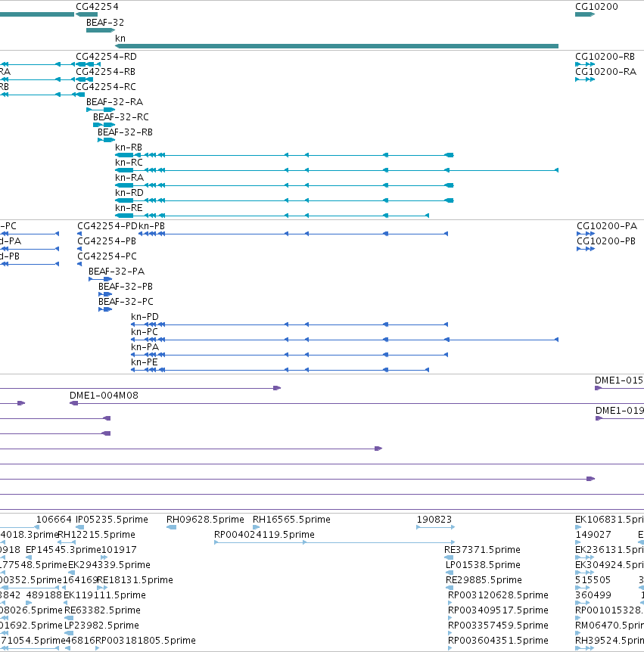Click the CG10200 gene label
644x652 pixels.
[596, 7]
